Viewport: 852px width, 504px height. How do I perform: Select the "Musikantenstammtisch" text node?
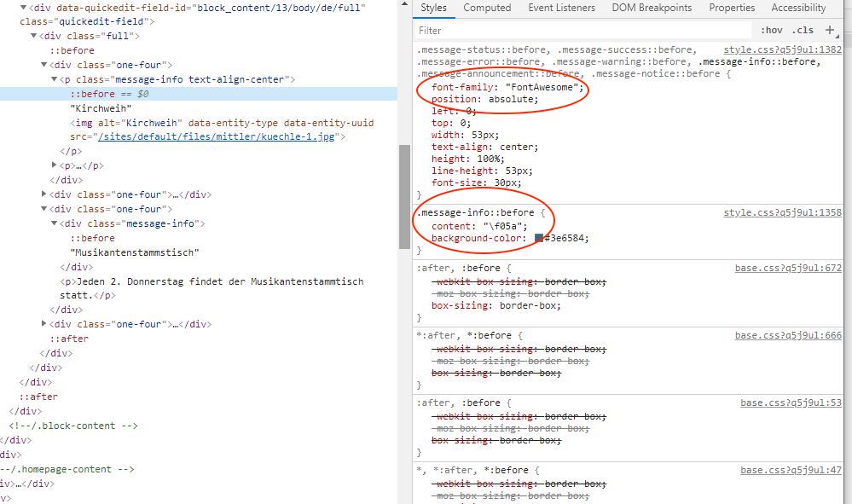click(x=134, y=252)
